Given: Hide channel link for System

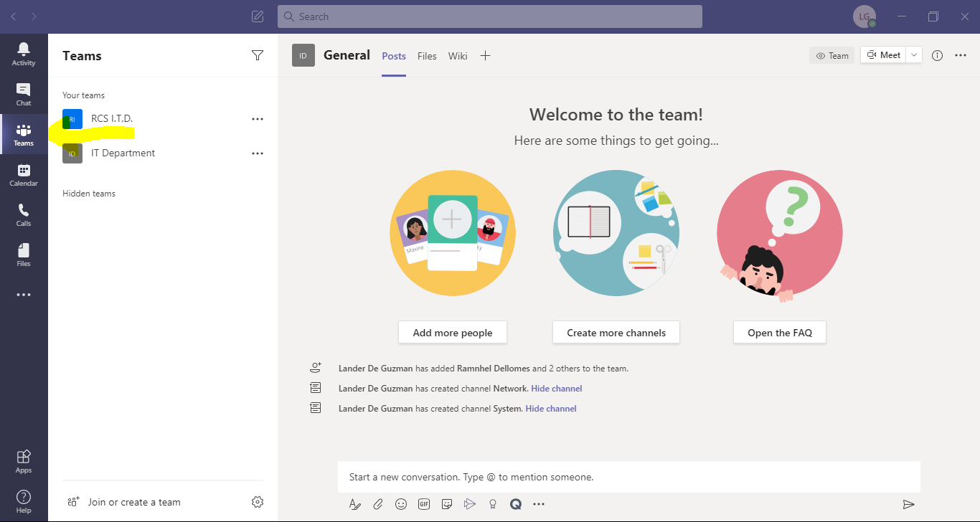Looking at the screenshot, I should point(551,409).
